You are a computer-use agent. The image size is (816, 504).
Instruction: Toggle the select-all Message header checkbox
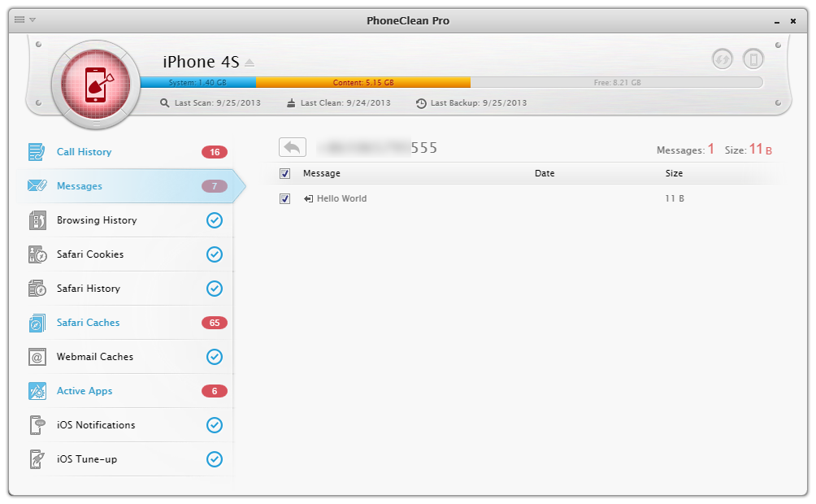tap(284, 173)
